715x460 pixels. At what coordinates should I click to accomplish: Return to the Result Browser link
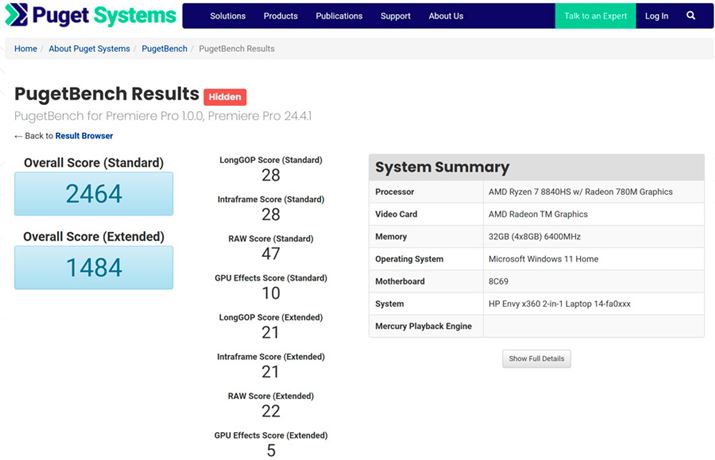[x=84, y=136]
